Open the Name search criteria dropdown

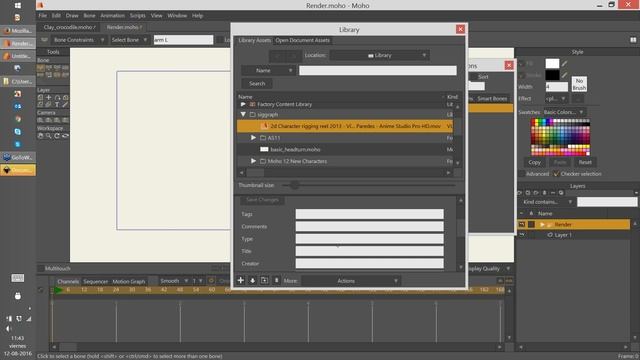267,71
